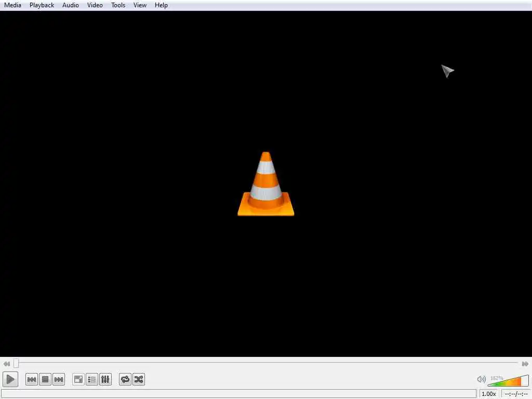Open the Help menu

tap(161, 5)
